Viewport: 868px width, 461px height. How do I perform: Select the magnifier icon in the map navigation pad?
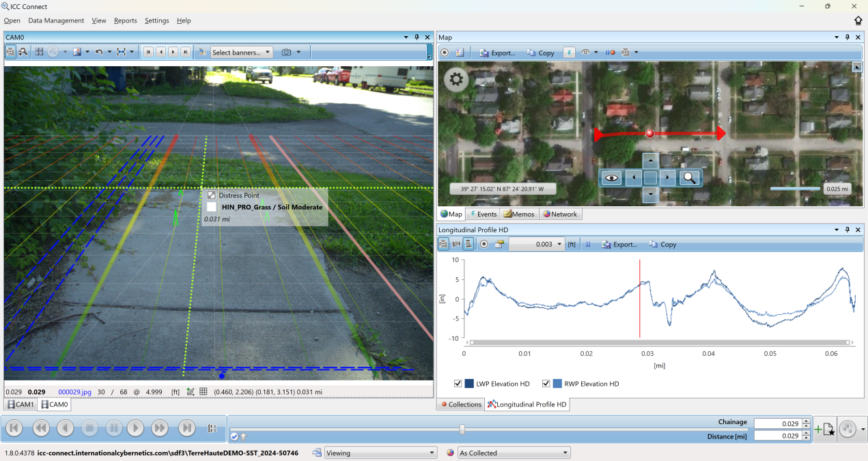(x=689, y=178)
